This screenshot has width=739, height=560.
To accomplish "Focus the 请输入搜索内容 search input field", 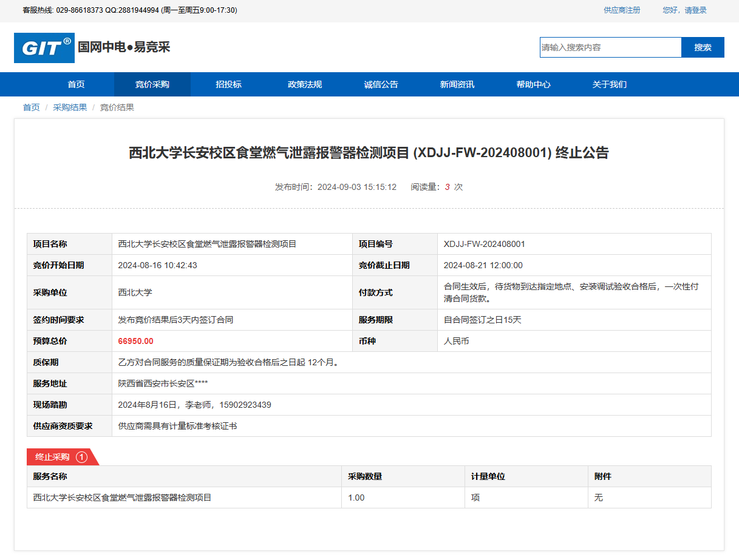I will (x=610, y=47).
